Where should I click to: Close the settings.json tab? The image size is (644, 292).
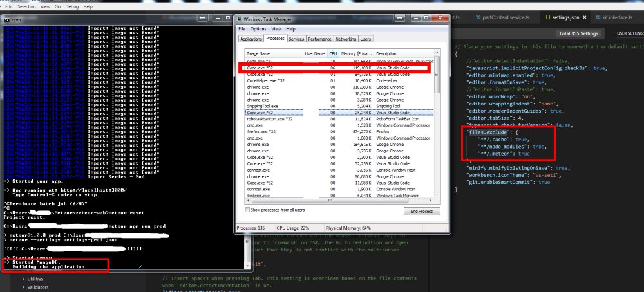(585, 17)
